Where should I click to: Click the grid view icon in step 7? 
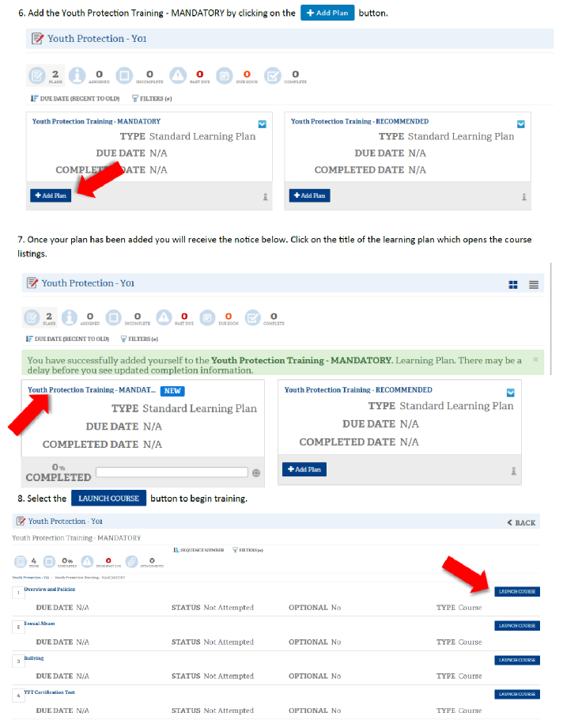[x=512, y=284]
